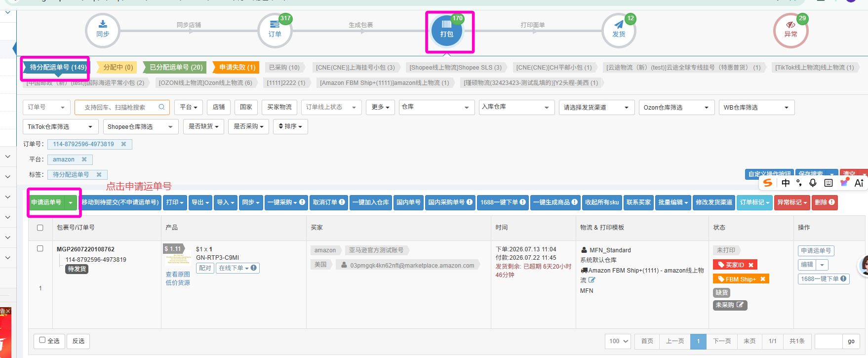Open the 已采购 (10) tab
The width and height of the screenshot is (868, 358).
284,67
